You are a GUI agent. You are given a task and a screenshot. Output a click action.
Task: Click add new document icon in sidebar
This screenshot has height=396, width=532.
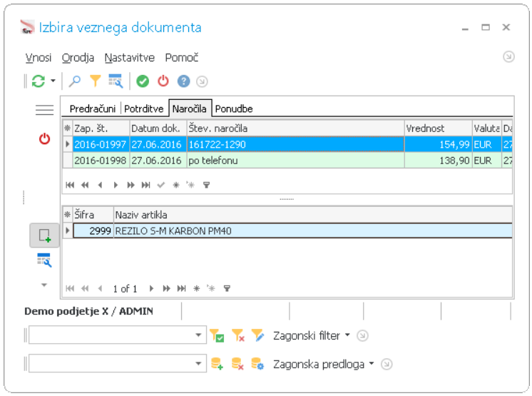coord(44,235)
